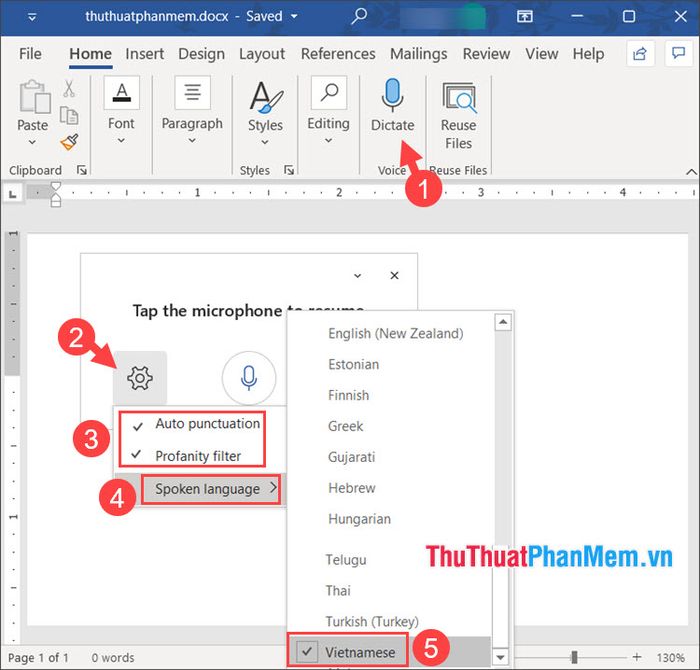This screenshot has width=700, height=670.
Task: Select the Home tab
Action: click(91, 54)
